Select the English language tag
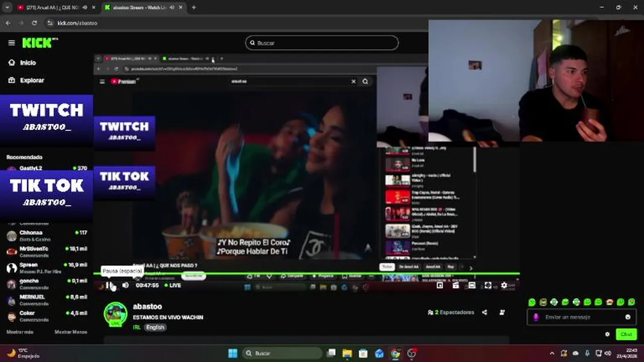Viewport: 644px width, 362px height. (155, 327)
